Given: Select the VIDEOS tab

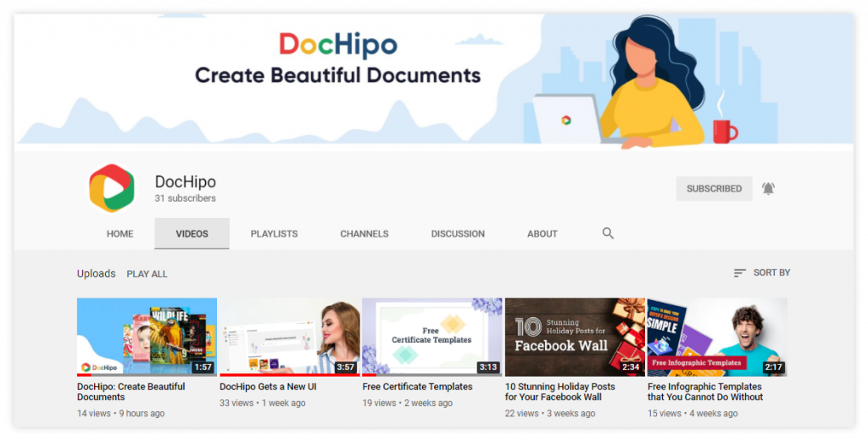Looking at the screenshot, I should click(192, 234).
